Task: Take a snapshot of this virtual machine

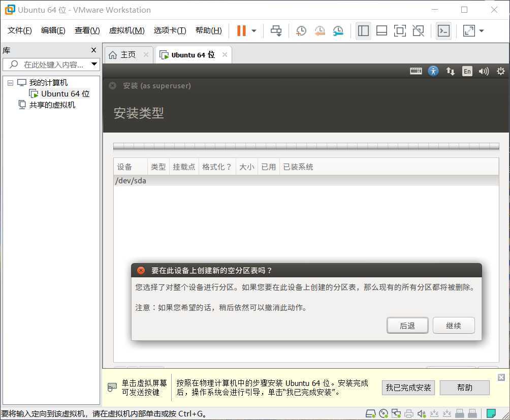Action: (x=301, y=31)
